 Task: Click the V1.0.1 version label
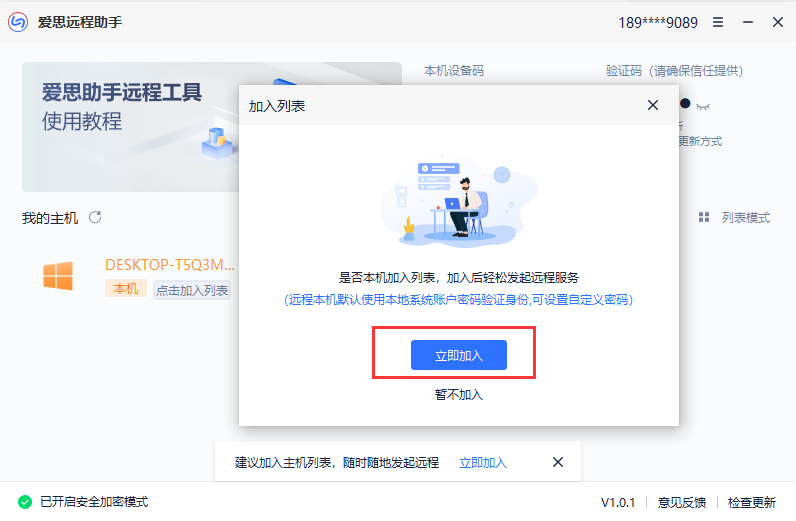618,502
